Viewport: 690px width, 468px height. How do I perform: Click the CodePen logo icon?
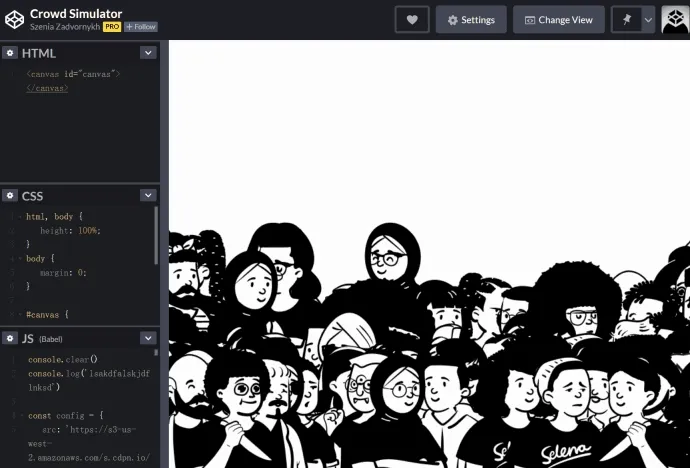click(14, 19)
